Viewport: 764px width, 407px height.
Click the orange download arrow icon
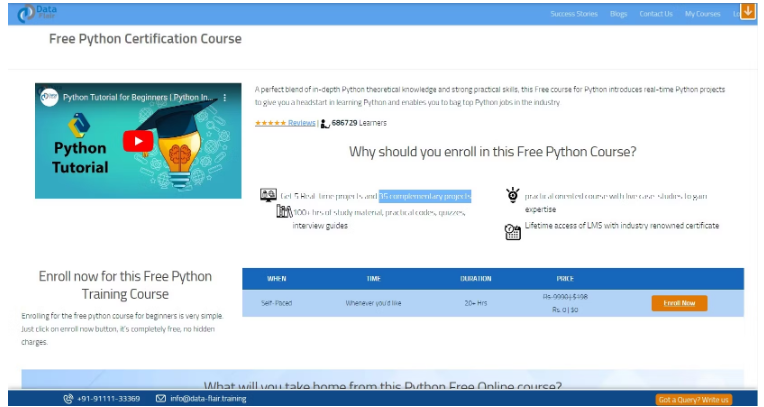coord(748,11)
